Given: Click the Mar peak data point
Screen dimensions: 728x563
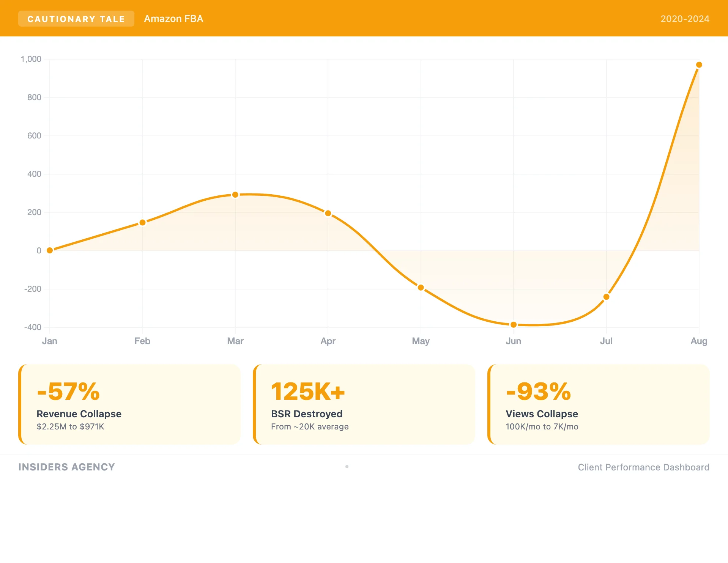Looking at the screenshot, I should (x=235, y=195).
